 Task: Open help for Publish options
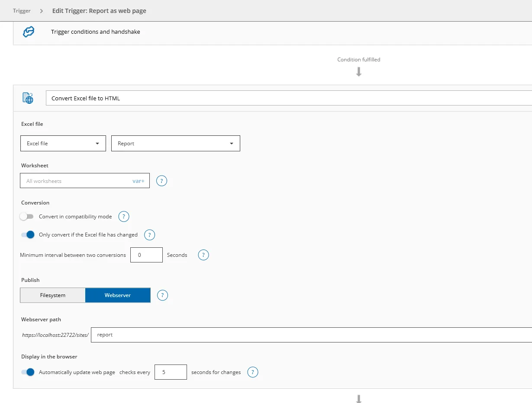(x=162, y=295)
